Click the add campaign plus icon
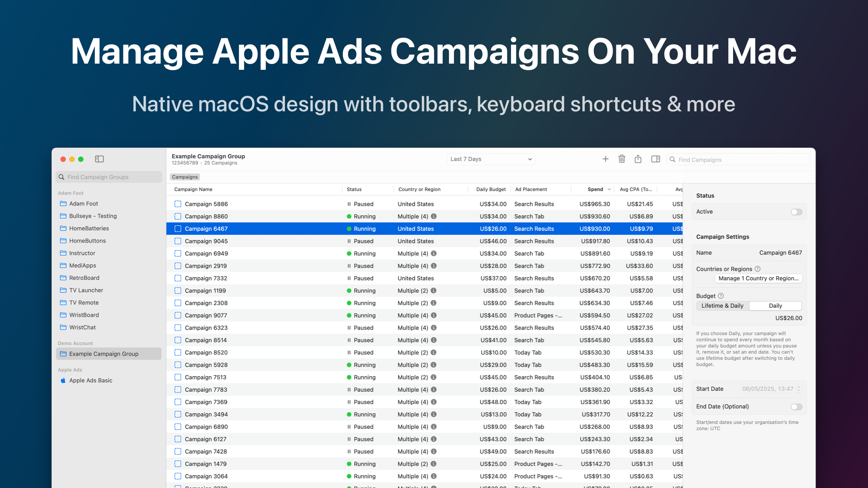The image size is (868, 488). coord(605,159)
